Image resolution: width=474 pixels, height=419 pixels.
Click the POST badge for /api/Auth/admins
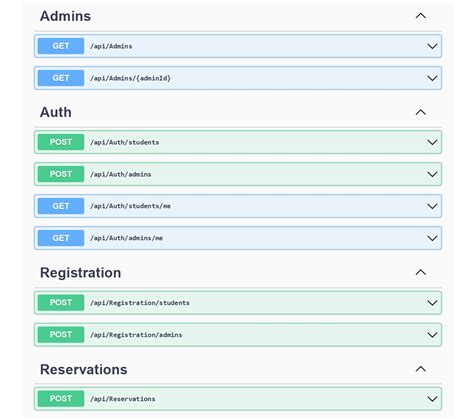[61, 174]
